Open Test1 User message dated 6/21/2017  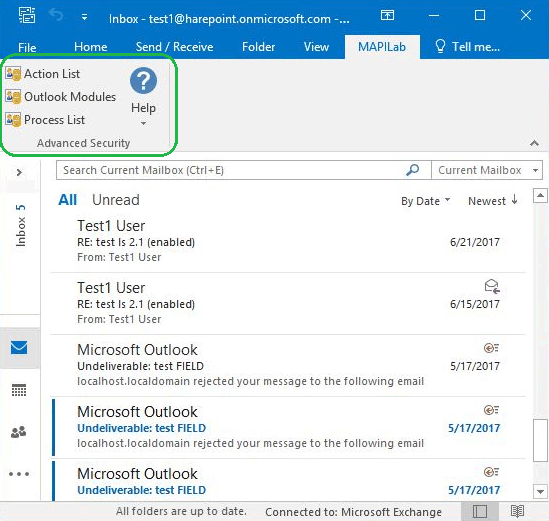(x=288, y=242)
